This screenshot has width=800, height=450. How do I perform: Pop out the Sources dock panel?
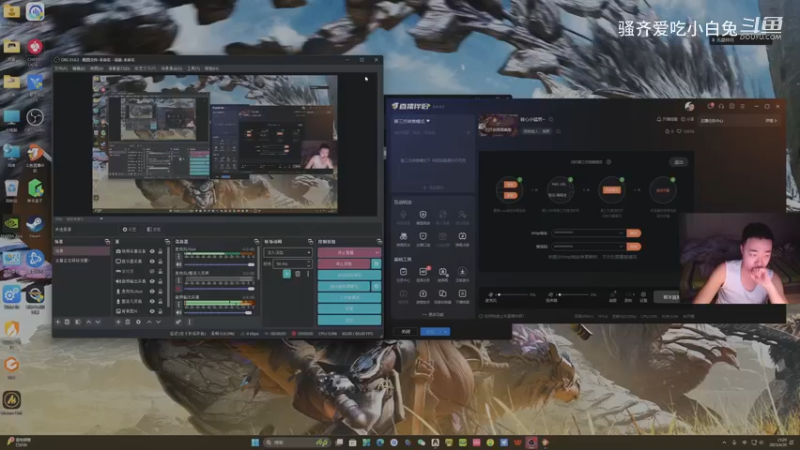167,241
